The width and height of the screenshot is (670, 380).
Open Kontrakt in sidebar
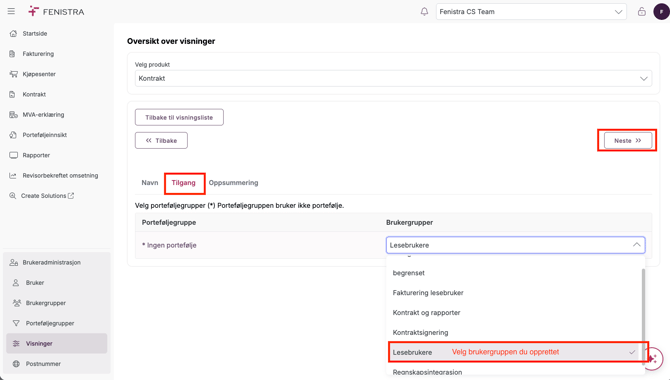tap(34, 94)
